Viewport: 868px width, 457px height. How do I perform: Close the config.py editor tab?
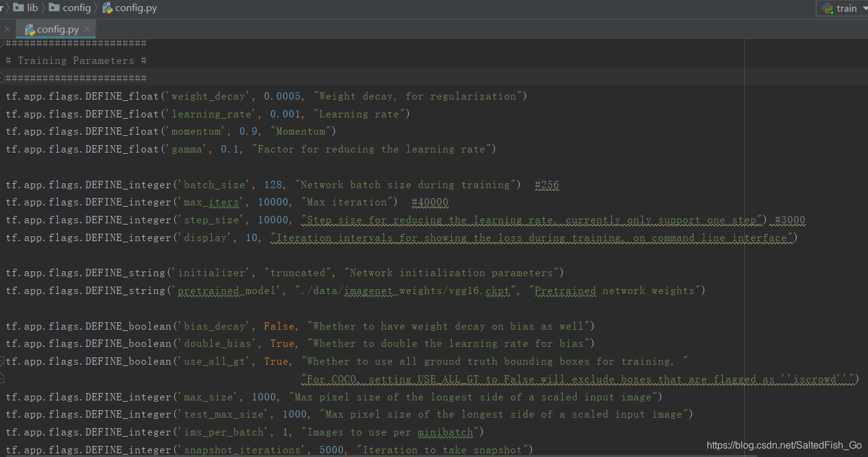click(x=87, y=29)
